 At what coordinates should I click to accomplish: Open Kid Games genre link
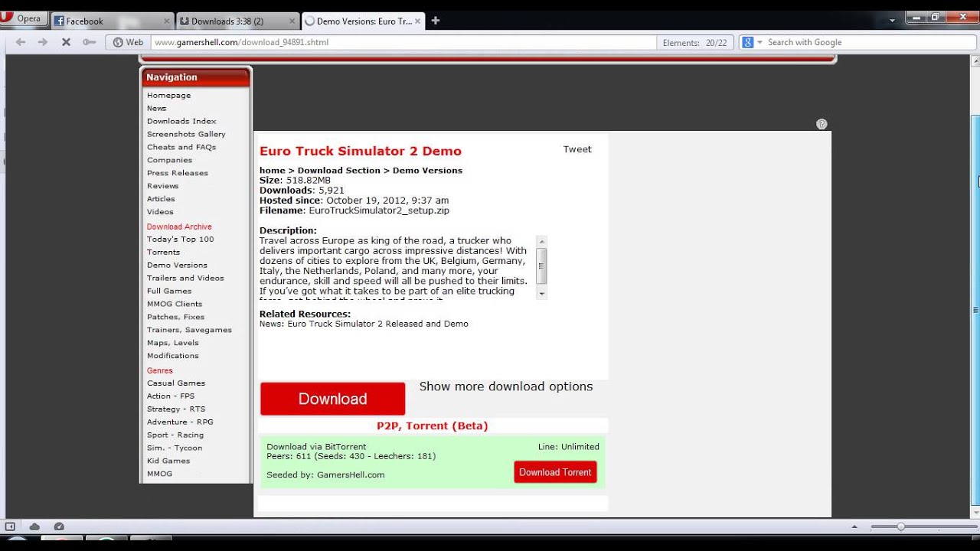(x=168, y=461)
